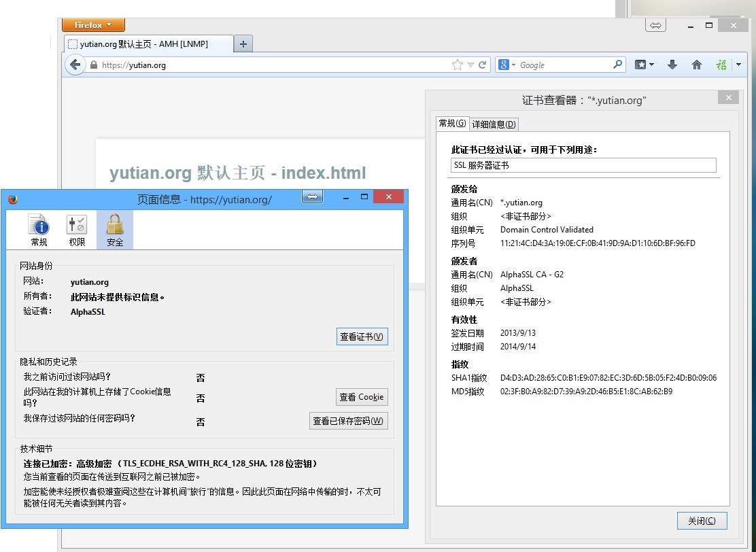Open the Google search engine dropdown
This screenshot has height=552, width=756.
pyautogui.click(x=504, y=65)
